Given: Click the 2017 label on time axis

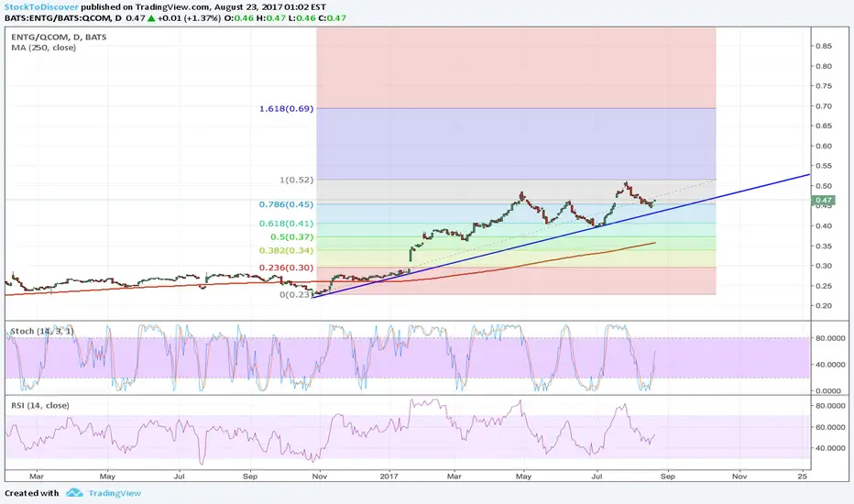Looking at the screenshot, I should pyautogui.click(x=389, y=477).
